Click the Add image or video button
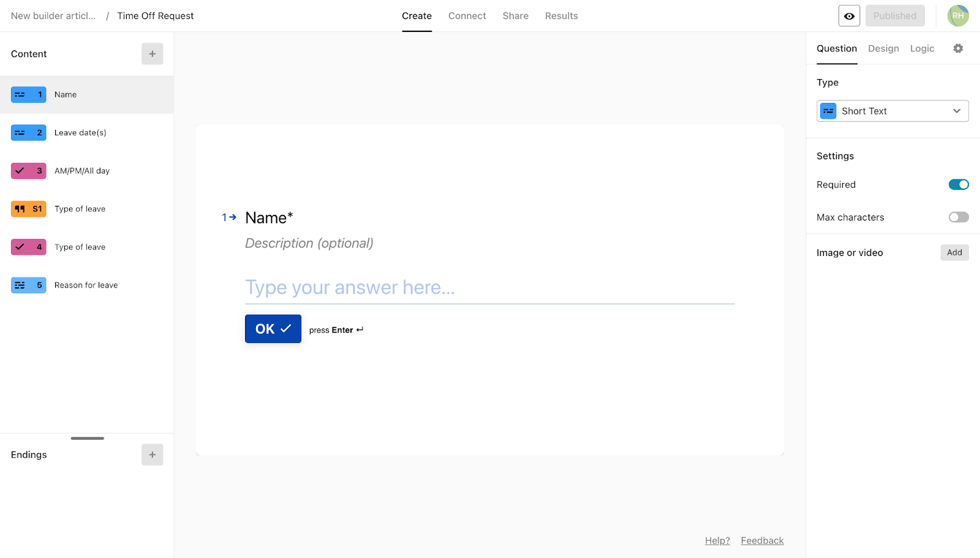 pyautogui.click(x=954, y=252)
